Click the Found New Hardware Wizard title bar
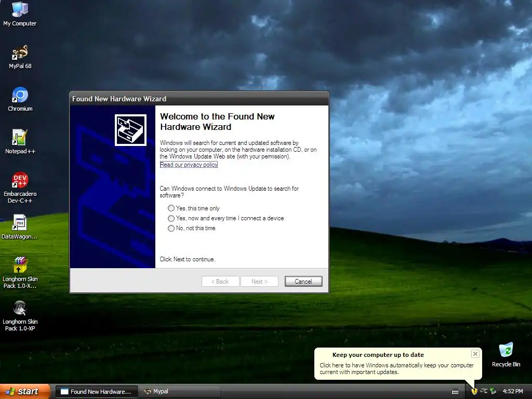 tap(199, 99)
